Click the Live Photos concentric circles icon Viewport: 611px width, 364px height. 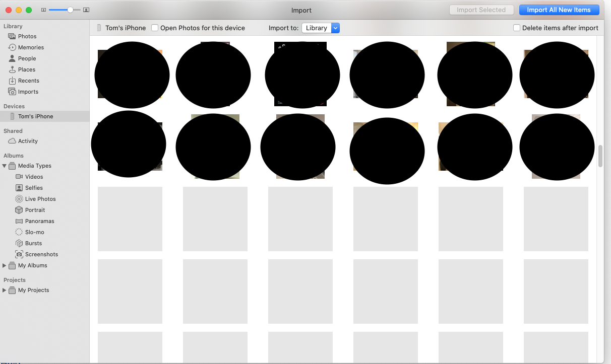(19, 199)
